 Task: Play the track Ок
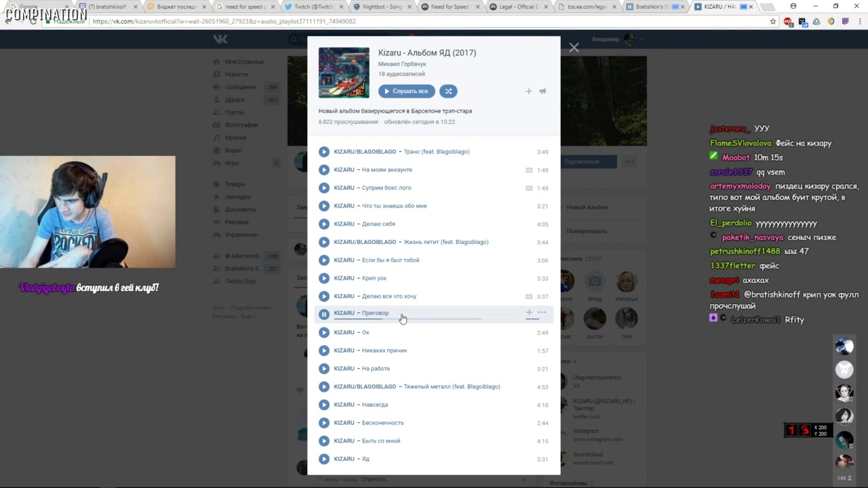pos(324,333)
